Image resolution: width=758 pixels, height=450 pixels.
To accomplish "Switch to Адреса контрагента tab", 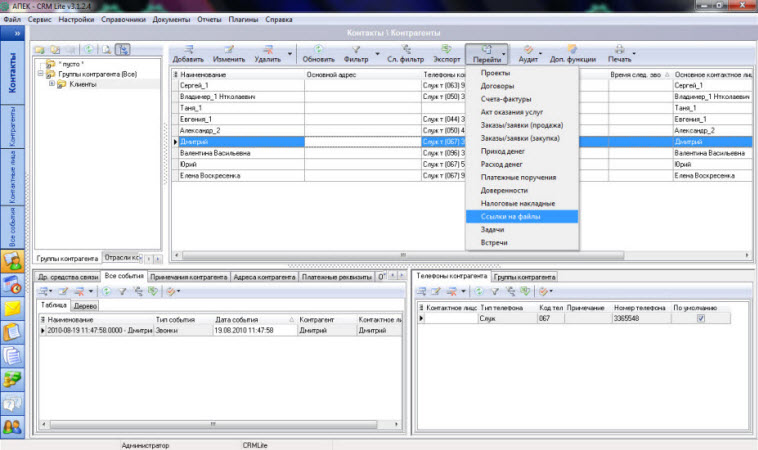I will 264,277.
